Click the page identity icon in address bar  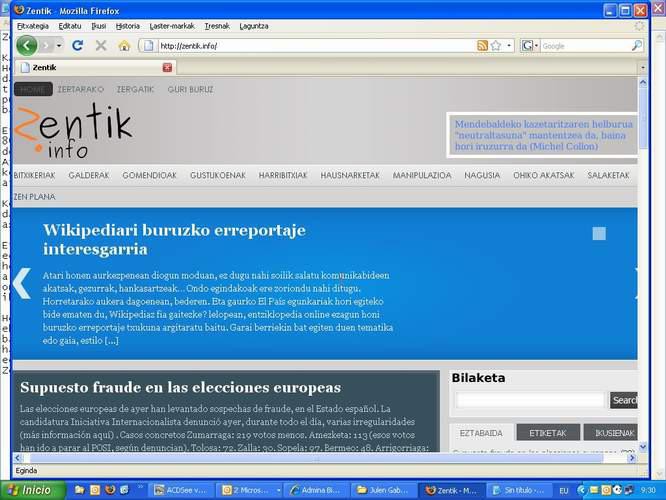click(x=148, y=45)
